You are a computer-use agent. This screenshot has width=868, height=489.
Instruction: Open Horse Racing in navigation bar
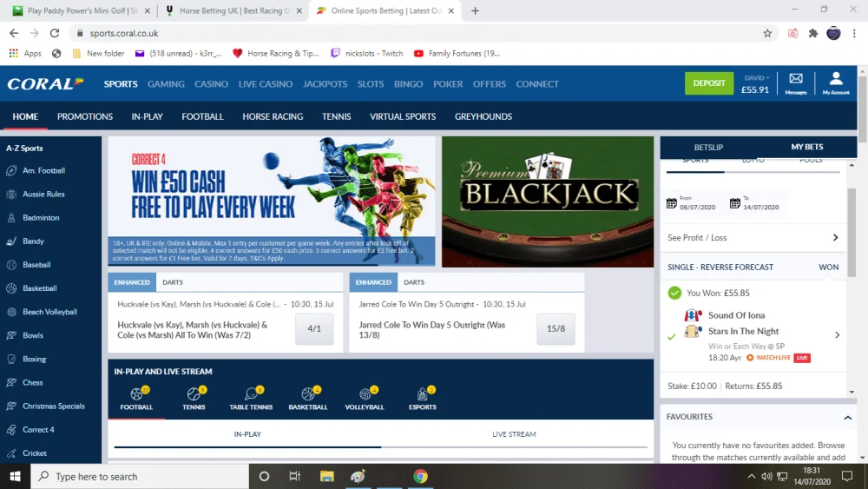coord(273,116)
